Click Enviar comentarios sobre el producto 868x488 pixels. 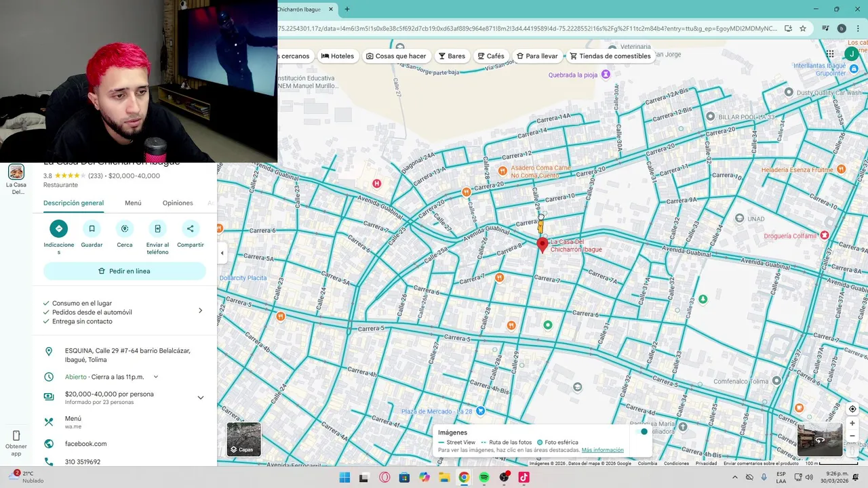point(761,464)
